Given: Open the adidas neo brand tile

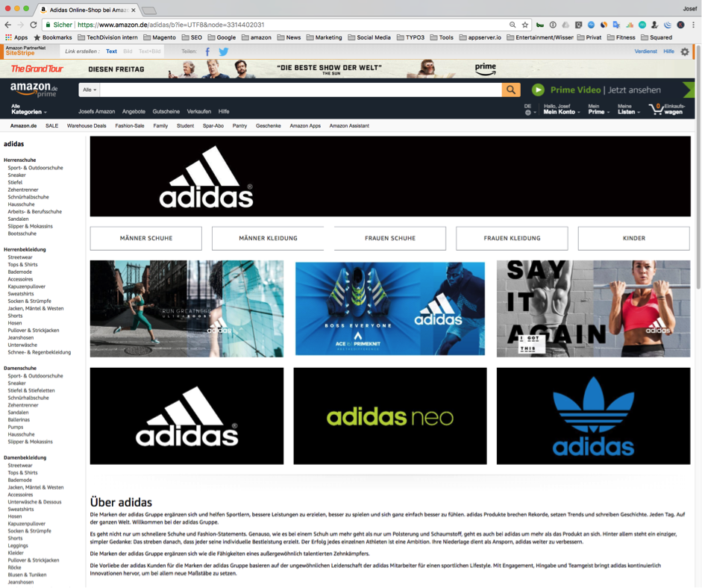Looking at the screenshot, I should tap(390, 416).
